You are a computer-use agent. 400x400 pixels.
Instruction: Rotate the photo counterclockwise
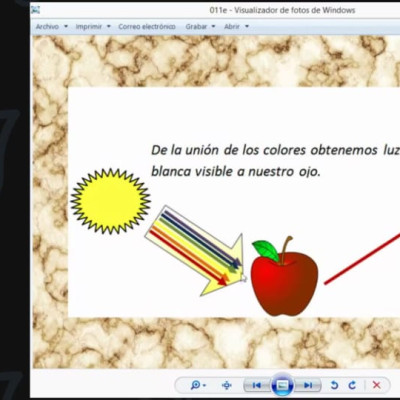pos(334,385)
